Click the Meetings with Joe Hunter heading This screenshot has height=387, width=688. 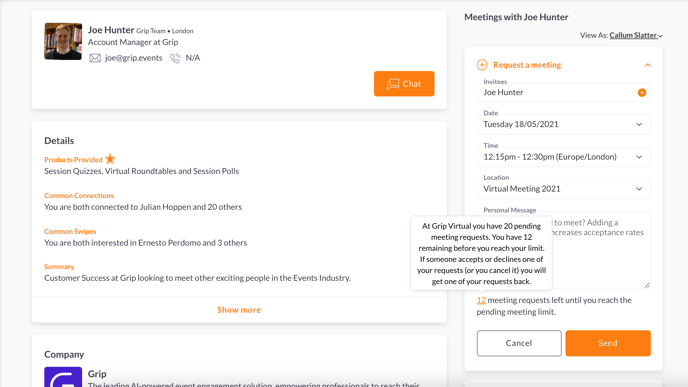516,17
